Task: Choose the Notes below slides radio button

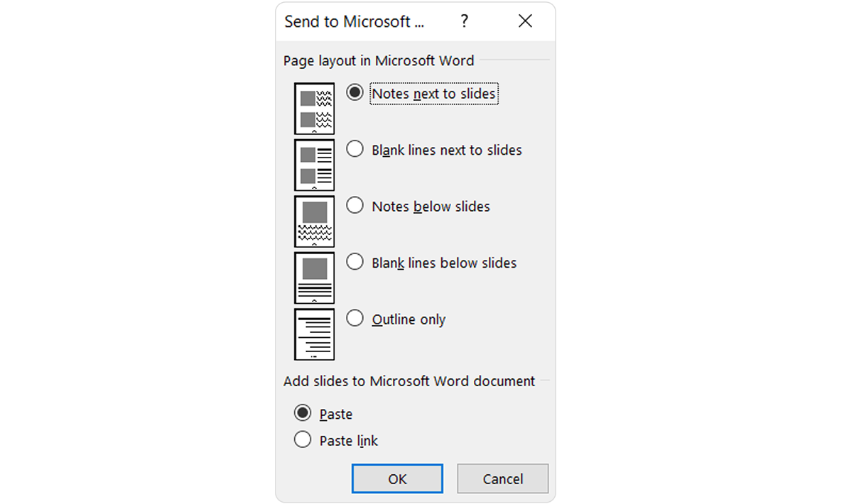Action: coord(355,205)
